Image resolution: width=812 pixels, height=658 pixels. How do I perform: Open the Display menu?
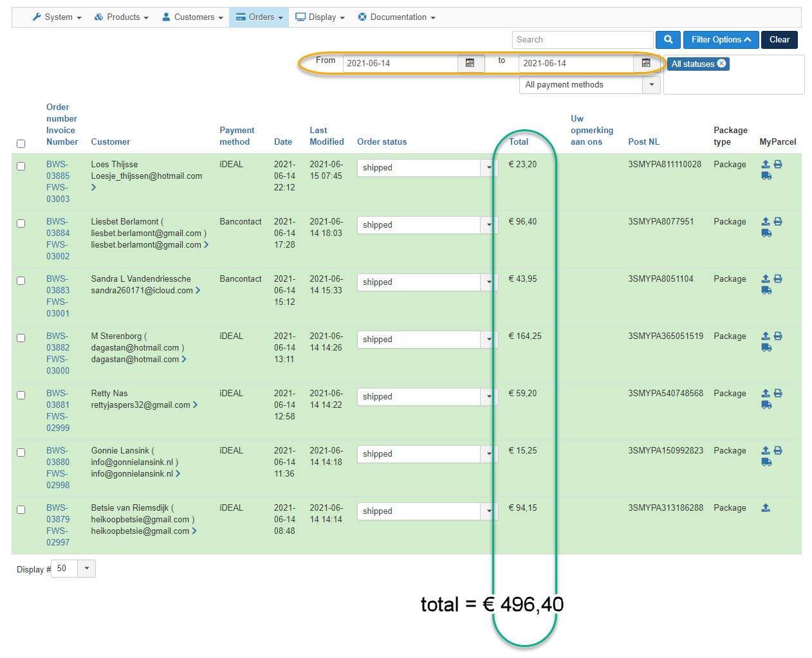[x=320, y=17]
